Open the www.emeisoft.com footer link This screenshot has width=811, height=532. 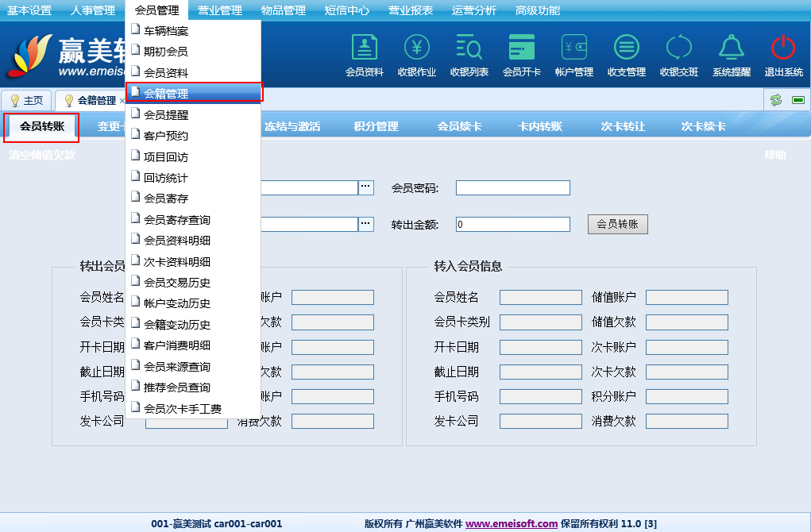point(512,524)
